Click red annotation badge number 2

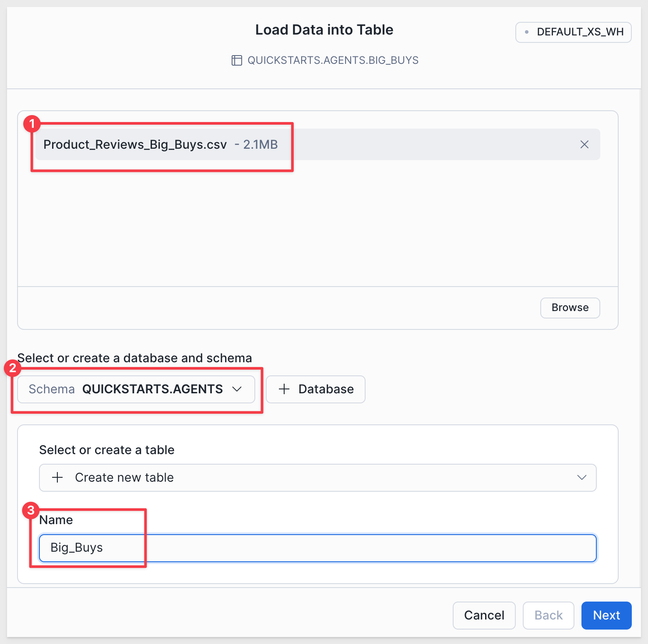(13, 368)
